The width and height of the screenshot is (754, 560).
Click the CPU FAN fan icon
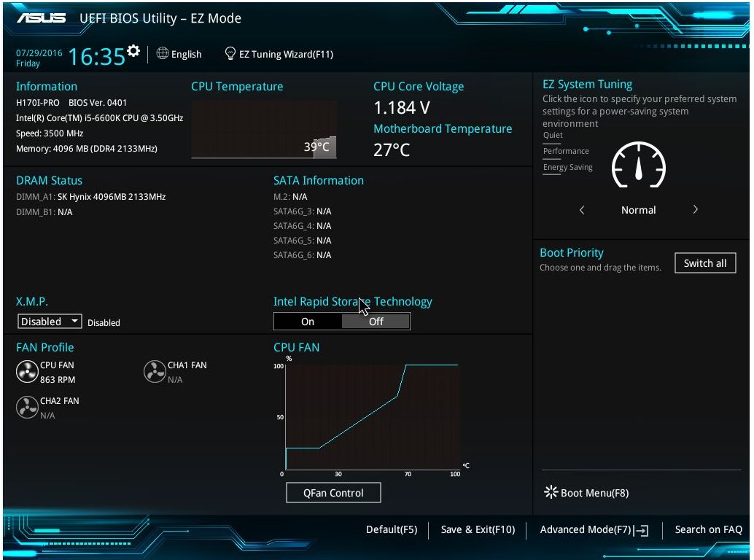coord(27,372)
